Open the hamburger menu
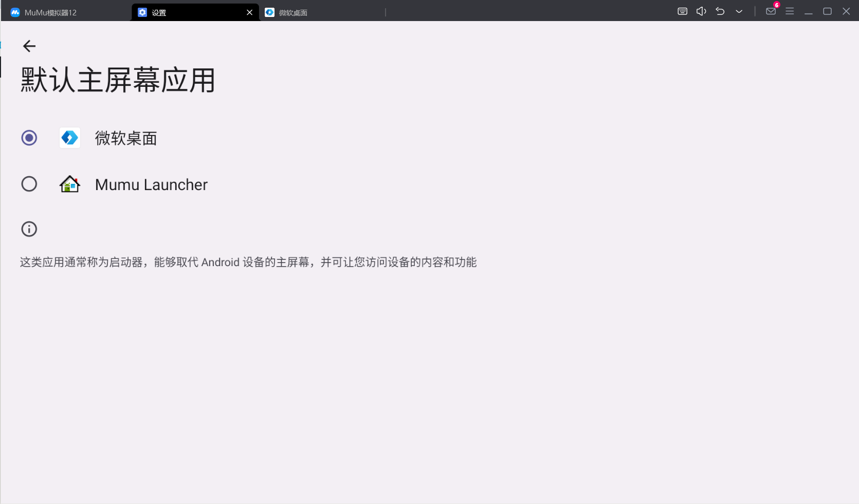This screenshot has height=504, width=859. click(790, 11)
